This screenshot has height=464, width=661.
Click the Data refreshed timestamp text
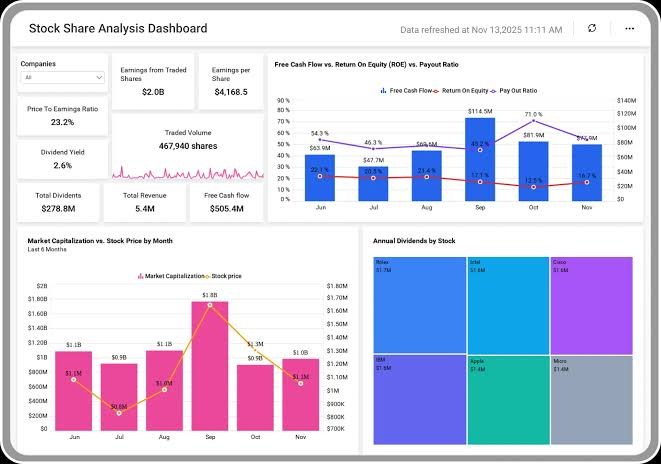click(x=481, y=30)
